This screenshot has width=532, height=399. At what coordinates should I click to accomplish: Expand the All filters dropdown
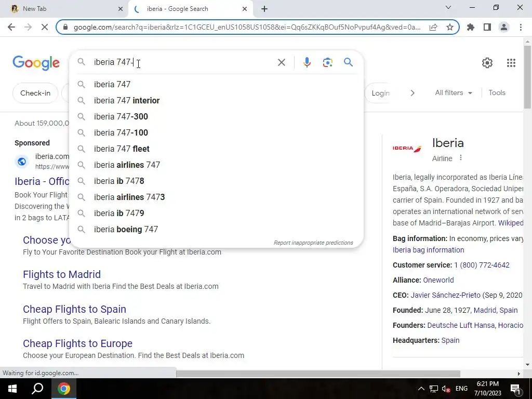point(454,92)
